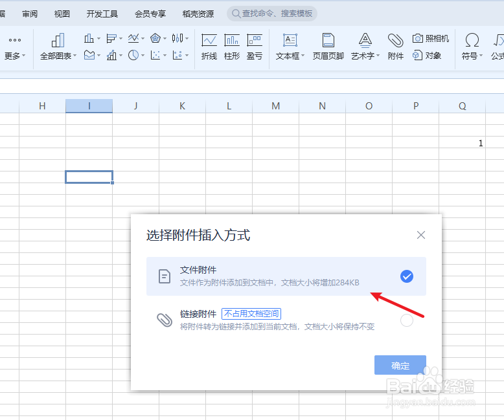Select column J header
Screen dimensions: 504x420
click(x=135, y=106)
